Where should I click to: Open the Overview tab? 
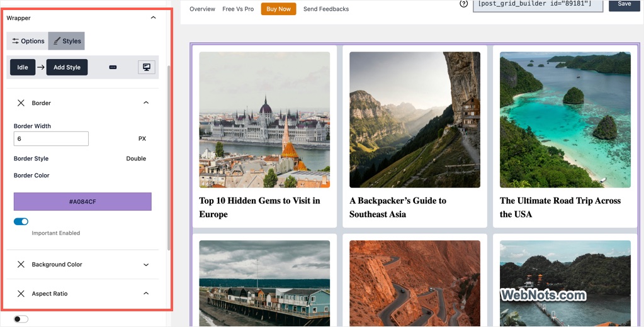tap(202, 9)
